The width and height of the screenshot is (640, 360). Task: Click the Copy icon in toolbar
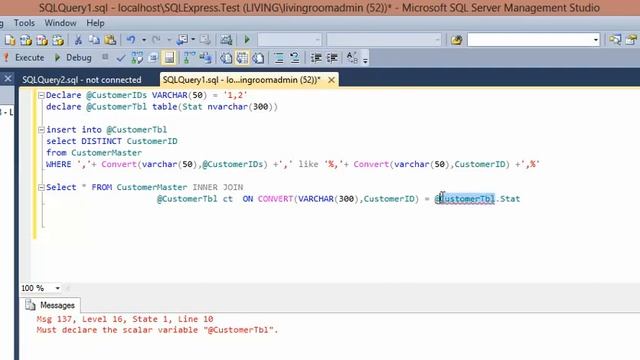[x=94, y=40]
